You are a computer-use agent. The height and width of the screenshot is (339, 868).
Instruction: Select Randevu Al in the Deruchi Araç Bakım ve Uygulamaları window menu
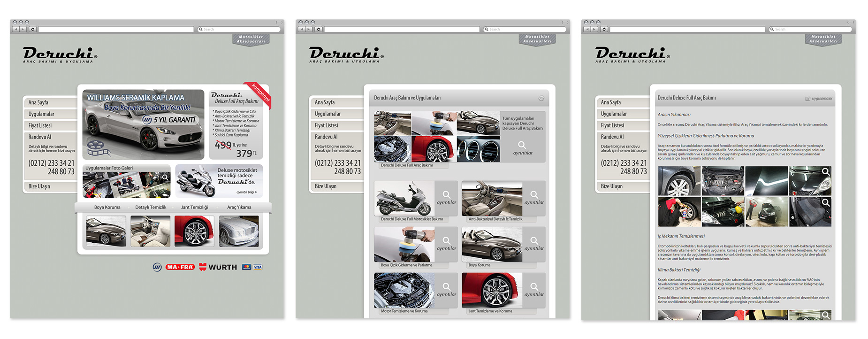[326, 137]
